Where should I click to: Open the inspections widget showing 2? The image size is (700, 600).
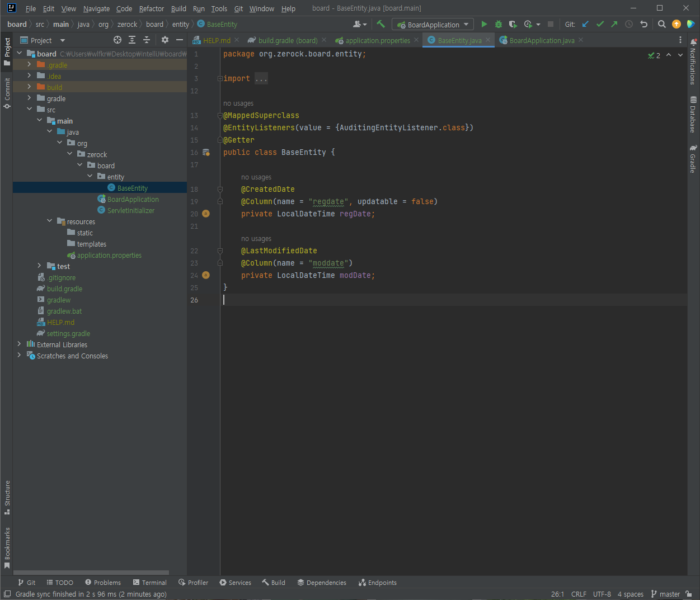click(654, 55)
